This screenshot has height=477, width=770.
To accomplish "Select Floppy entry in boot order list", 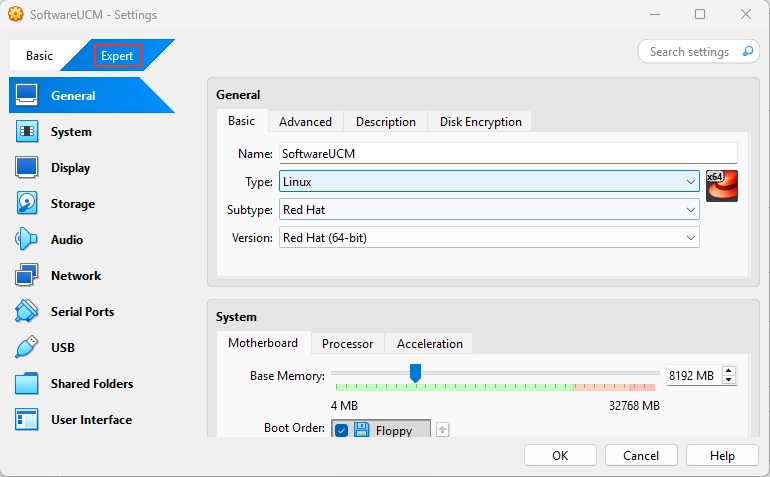I will coord(381,430).
